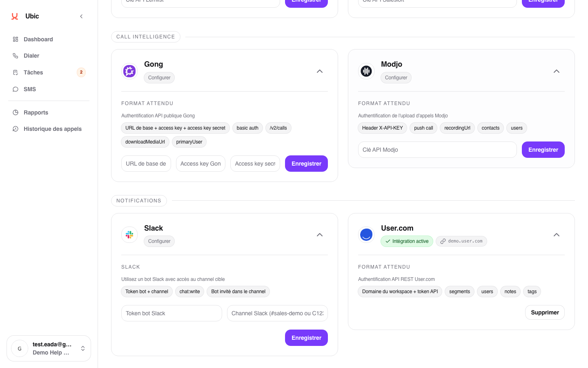Screen dimensions: 588x368
Task: Collapse the Slack integration card
Action: [320, 235]
